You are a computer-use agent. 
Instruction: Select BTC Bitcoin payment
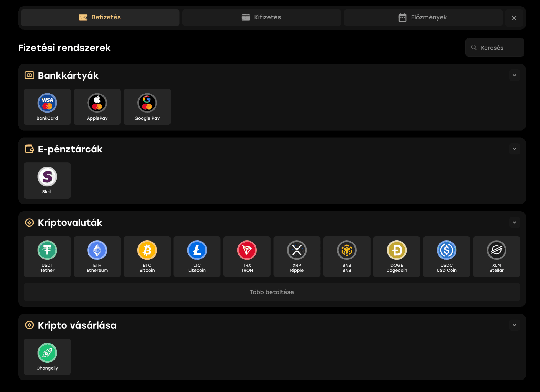click(147, 256)
